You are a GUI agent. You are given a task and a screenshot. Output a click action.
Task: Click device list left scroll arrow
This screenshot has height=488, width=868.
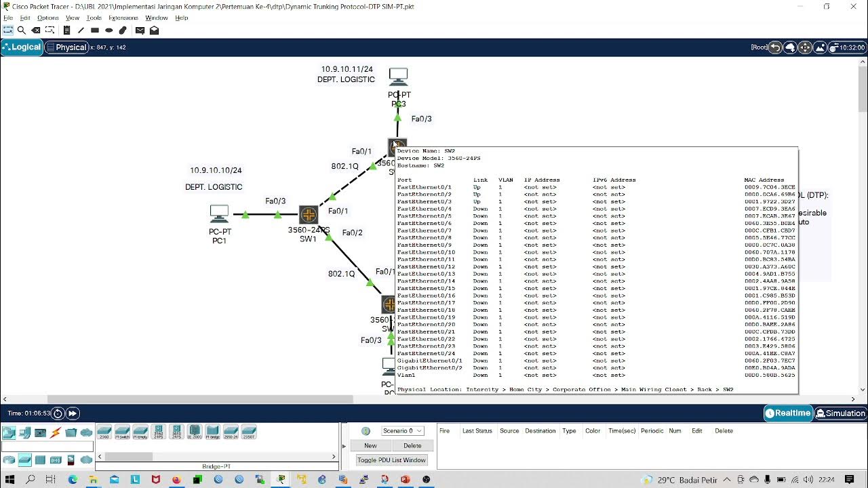coord(100,457)
